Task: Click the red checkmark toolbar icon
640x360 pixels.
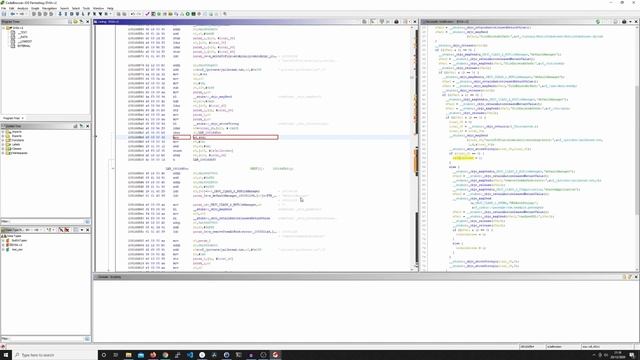Action: 147,14
